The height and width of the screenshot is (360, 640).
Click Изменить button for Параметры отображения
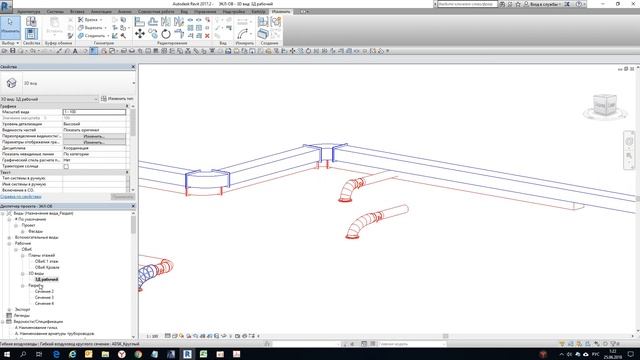pyautogui.click(x=94, y=142)
